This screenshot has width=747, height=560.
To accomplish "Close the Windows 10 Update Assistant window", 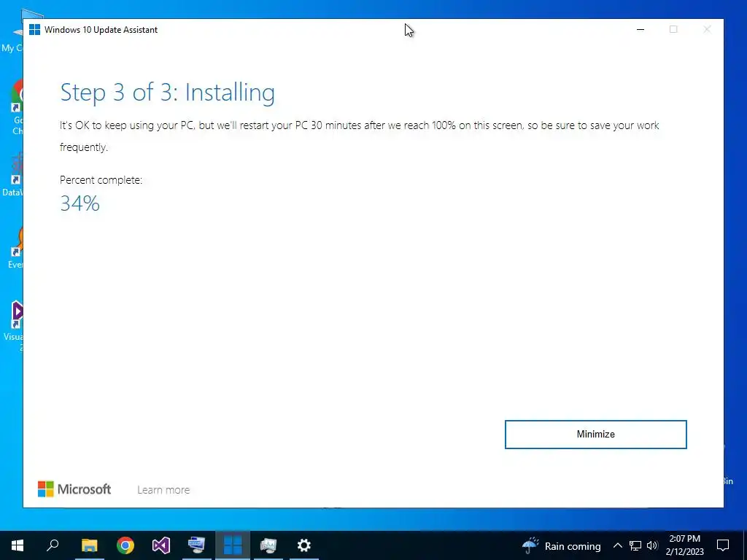I will [x=707, y=29].
